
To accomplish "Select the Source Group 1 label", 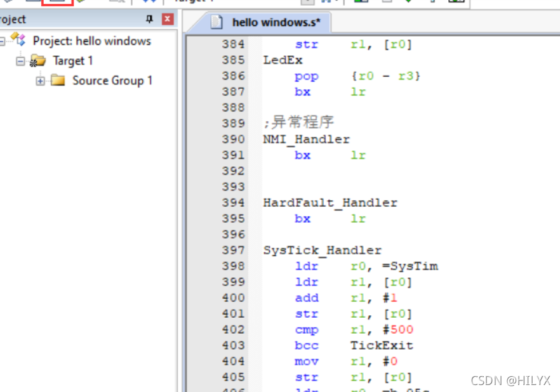I will [112, 81].
